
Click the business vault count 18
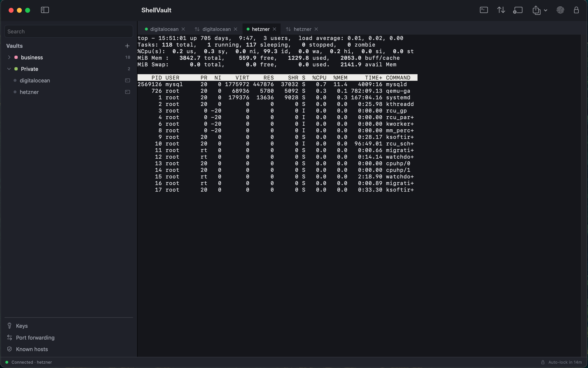(128, 57)
